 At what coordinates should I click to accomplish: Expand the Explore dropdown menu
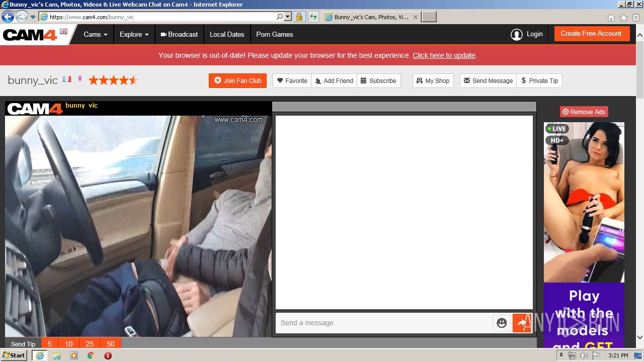[x=134, y=35]
